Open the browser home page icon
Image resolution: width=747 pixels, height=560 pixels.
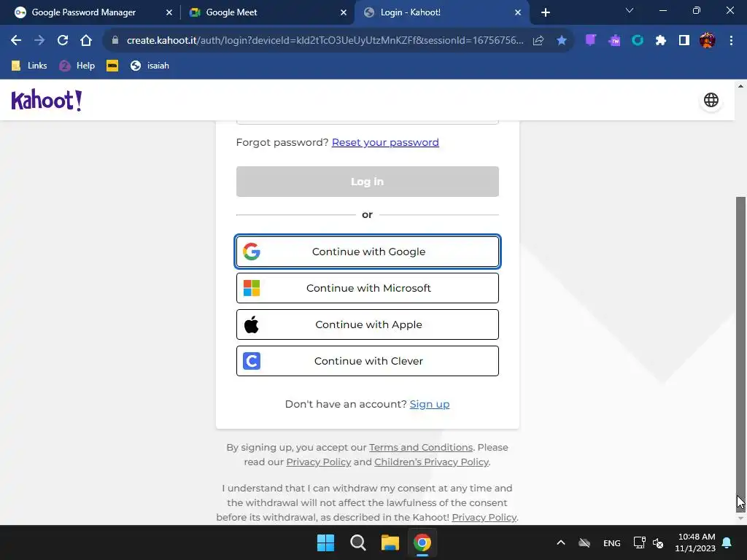(x=86, y=41)
